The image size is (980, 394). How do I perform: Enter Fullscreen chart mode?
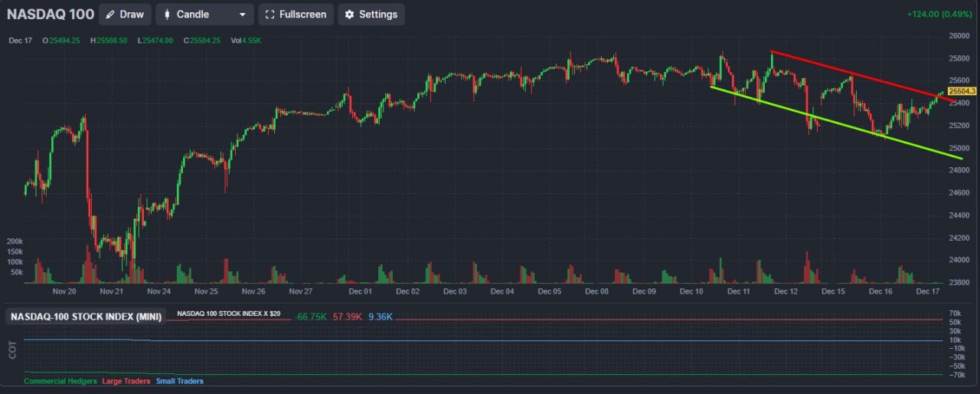[296, 15]
